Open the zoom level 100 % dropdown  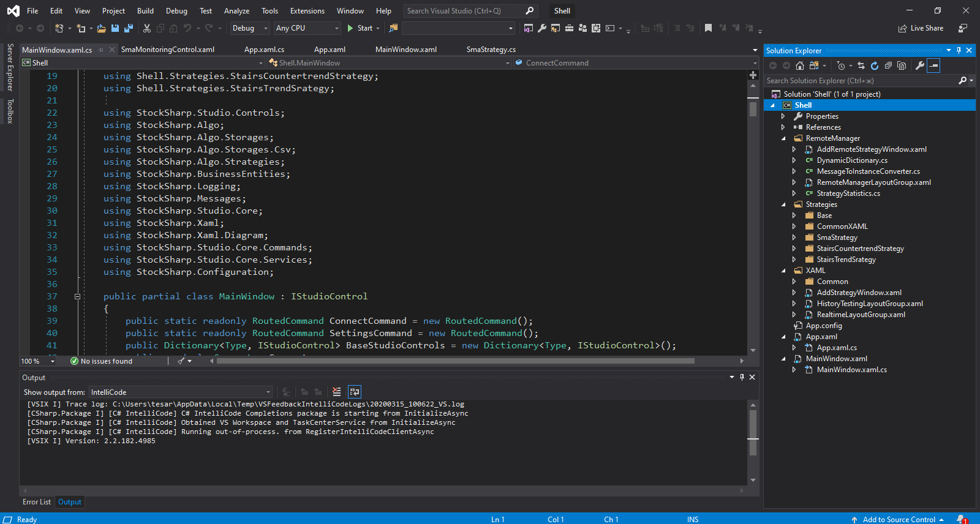pos(38,361)
